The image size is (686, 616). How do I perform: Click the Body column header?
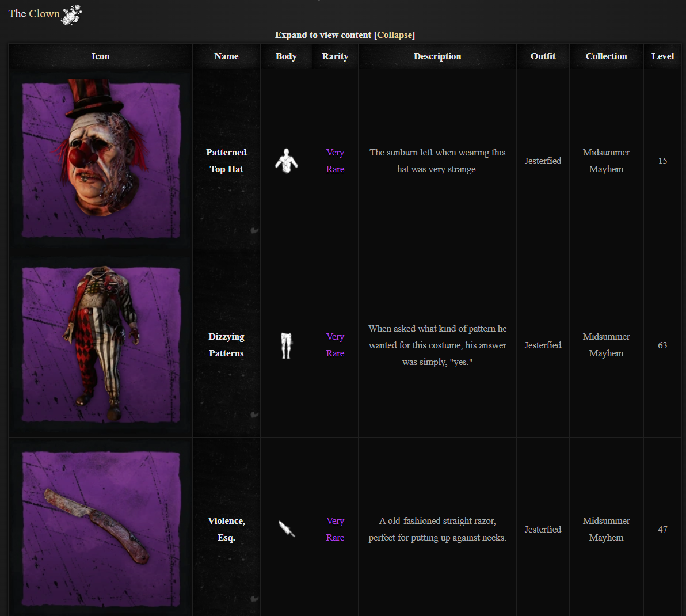click(286, 56)
